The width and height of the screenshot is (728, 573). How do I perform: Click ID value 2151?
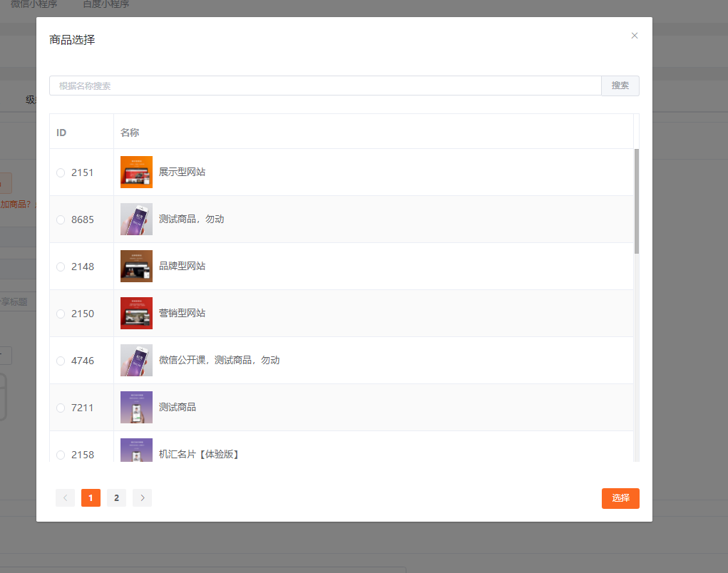coord(82,173)
